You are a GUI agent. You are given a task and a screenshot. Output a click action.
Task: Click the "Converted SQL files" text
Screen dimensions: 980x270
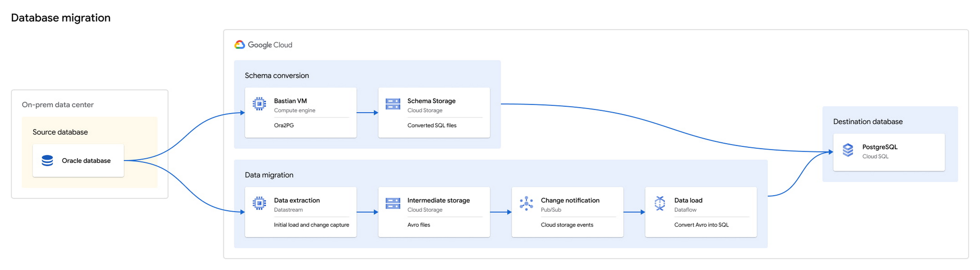432,126
